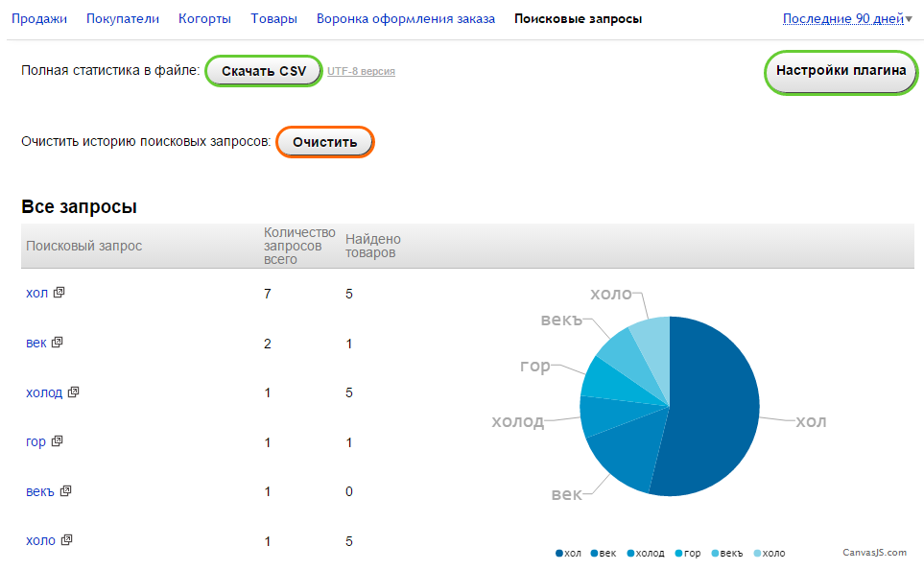Open the холод search query link

click(44, 392)
